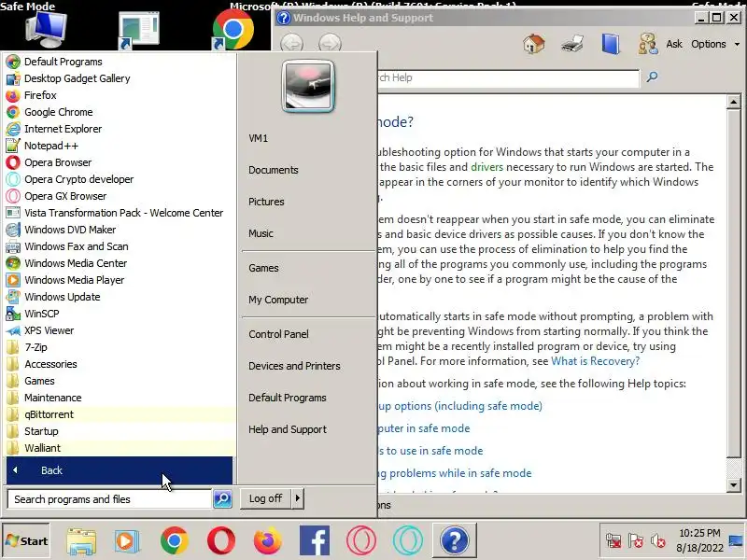Open Help and Support from Start menu
747x560 pixels.
tap(288, 429)
